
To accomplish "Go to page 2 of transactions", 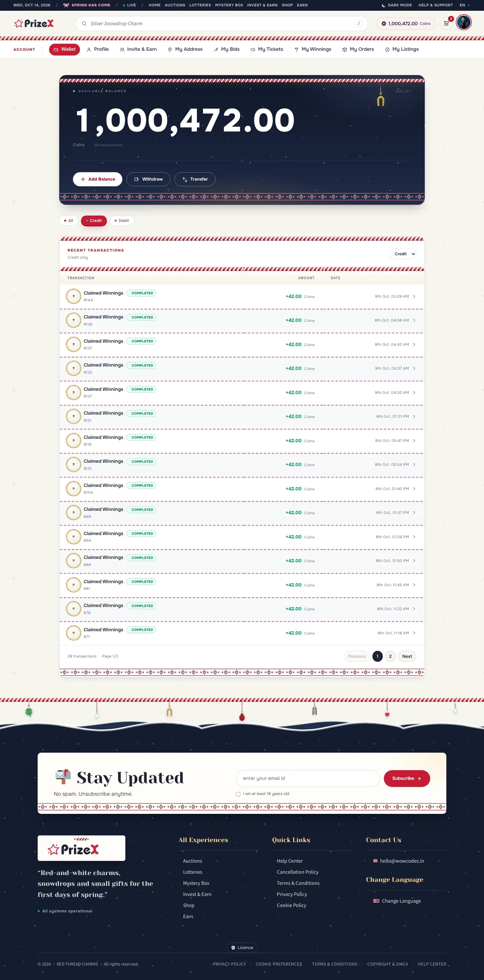I will tap(390, 656).
